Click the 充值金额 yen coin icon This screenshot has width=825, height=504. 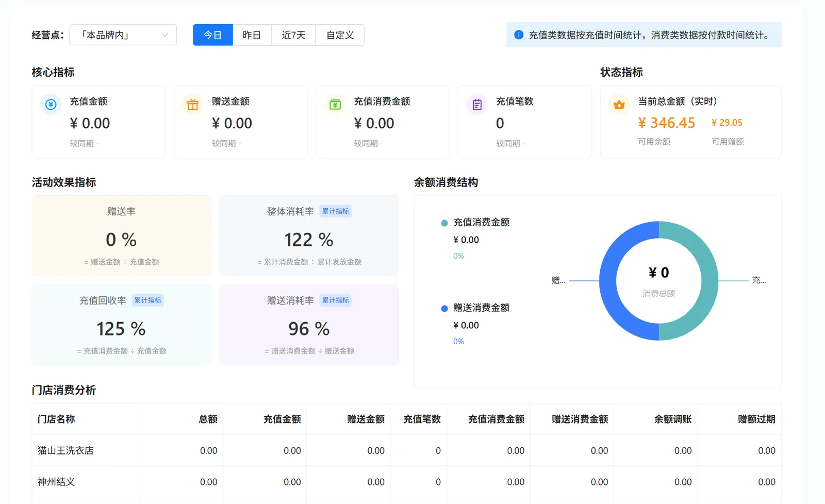point(51,105)
